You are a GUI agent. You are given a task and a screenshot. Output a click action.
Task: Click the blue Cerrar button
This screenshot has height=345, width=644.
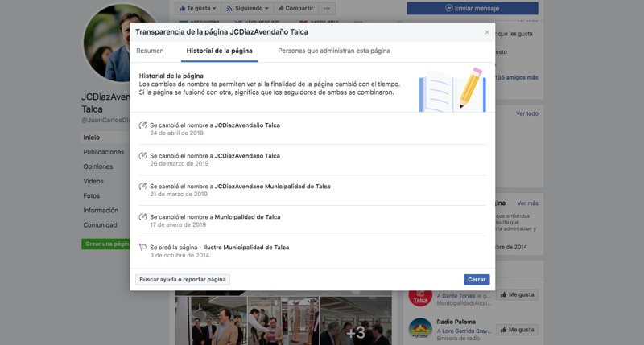(x=477, y=279)
